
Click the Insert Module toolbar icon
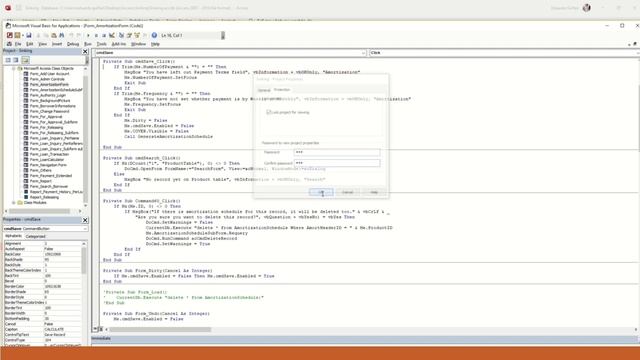(x=17, y=36)
